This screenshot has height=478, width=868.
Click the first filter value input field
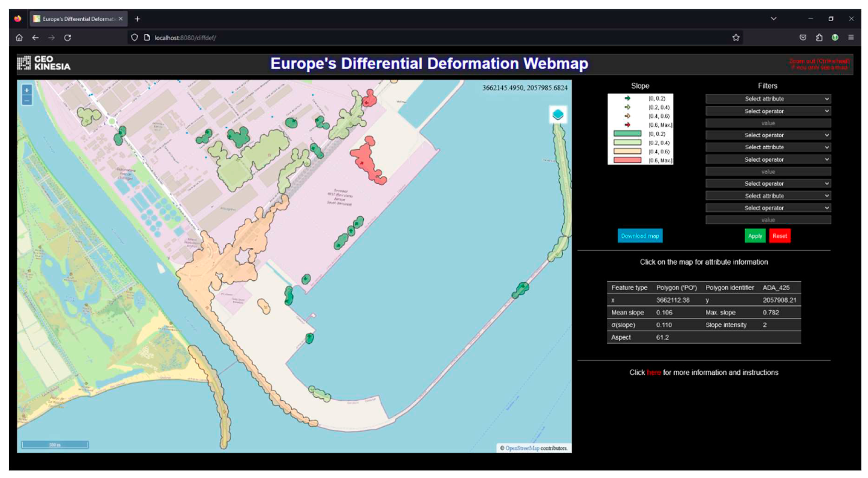coord(768,123)
